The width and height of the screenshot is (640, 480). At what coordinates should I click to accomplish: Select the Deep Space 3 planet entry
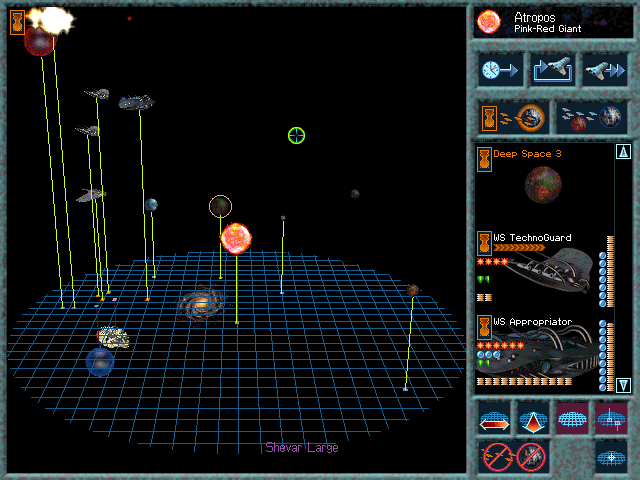click(544, 178)
